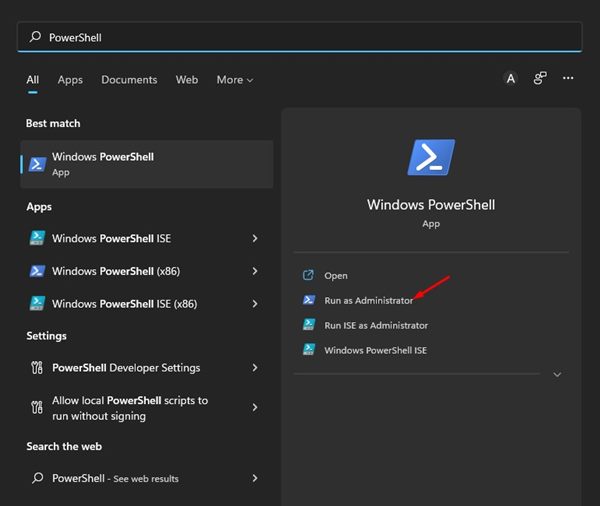Click the connected devices share icon

pyautogui.click(x=540, y=79)
